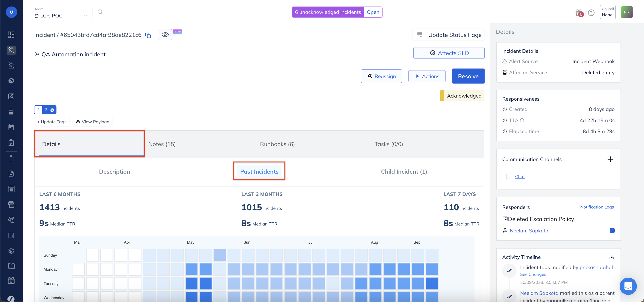Image resolution: width=644 pixels, height=302 pixels.
Task: Click Neelam Sapkota's blue color square
Action: [x=612, y=230]
